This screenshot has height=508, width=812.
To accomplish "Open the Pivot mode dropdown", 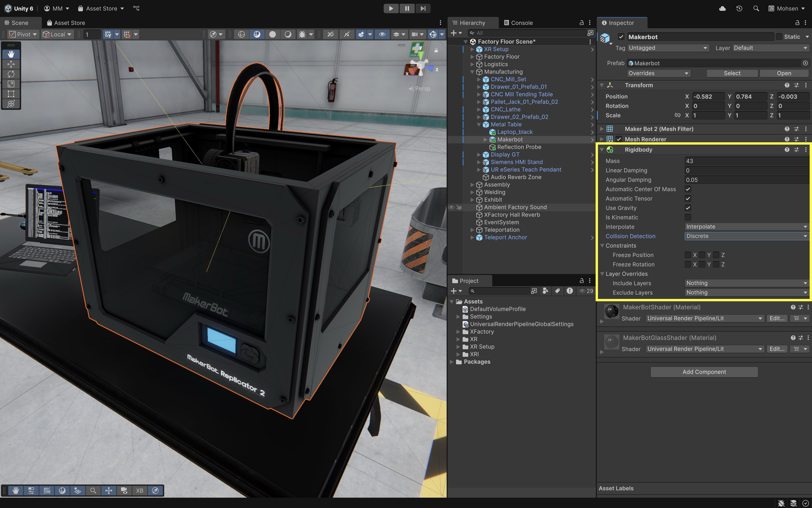I will (23, 34).
